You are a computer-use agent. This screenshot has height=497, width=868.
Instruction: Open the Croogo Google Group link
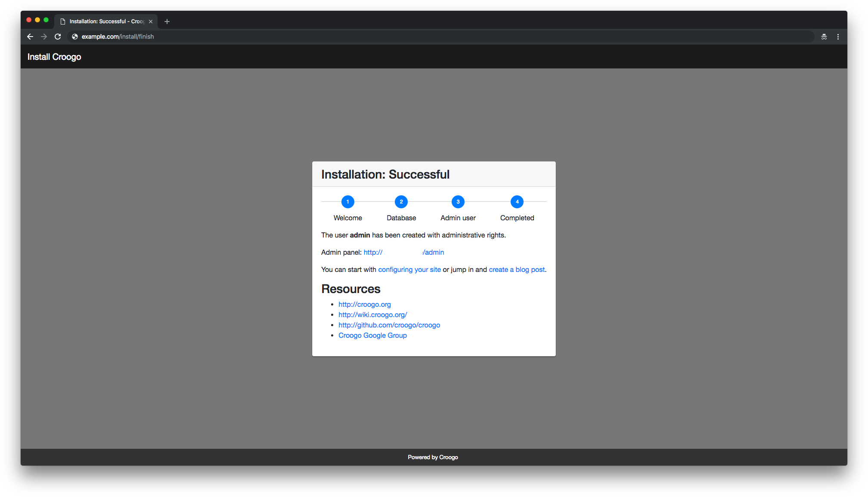(372, 336)
